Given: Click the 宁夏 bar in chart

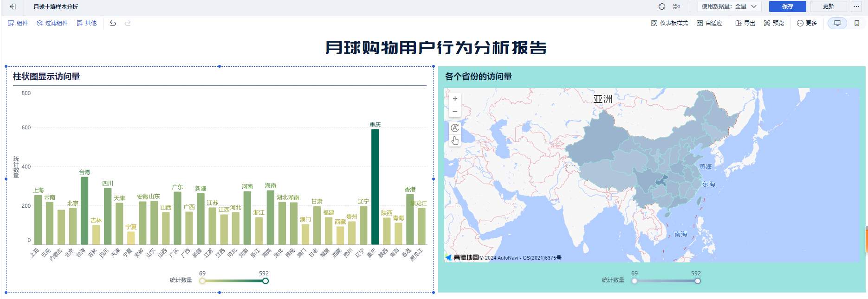Looking at the screenshot, I should [131, 238].
